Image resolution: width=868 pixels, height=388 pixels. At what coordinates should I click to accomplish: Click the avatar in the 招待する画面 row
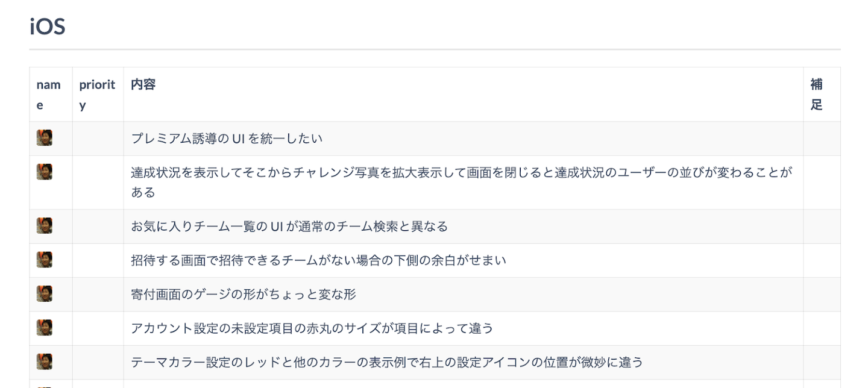[44, 260]
